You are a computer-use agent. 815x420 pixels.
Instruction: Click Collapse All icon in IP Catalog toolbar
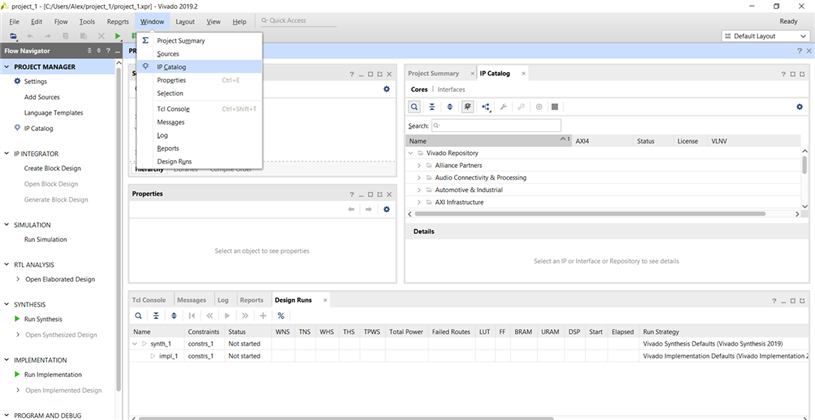click(432, 106)
